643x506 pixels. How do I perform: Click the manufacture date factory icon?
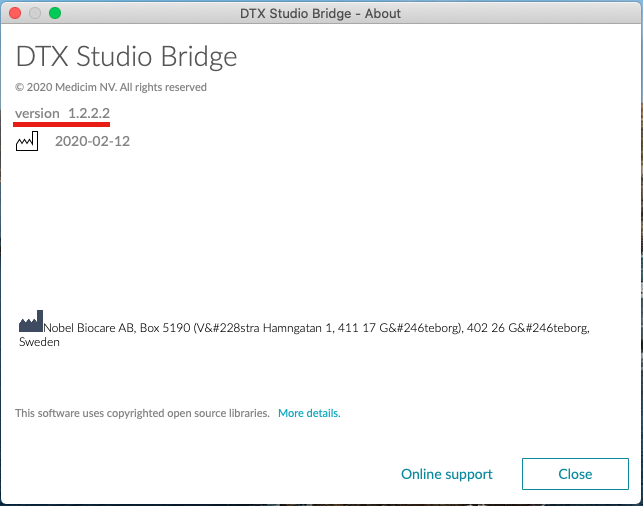(26, 142)
